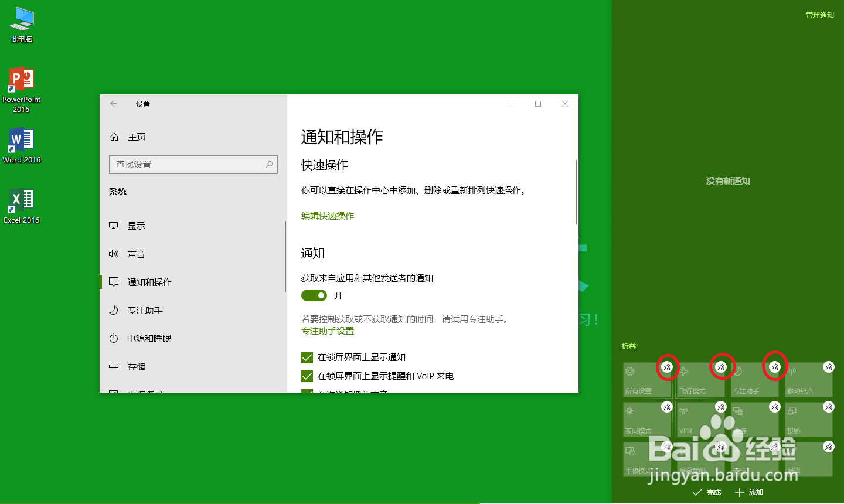Image resolution: width=844 pixels, height=504 pixels.
Task: Select the 专注助手 tile in action center
Action: pyautogui.click(x=754, y=380)
